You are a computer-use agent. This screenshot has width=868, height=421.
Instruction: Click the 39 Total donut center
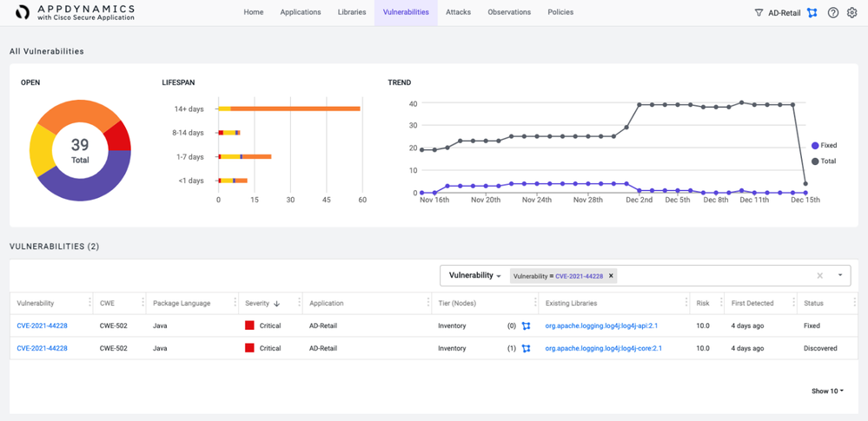(80, 150)
